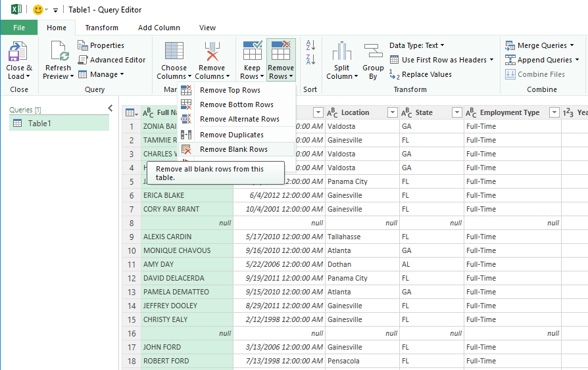Expand the Data Type: Text dropdown
Viewport: 588px width, 370px height.
pyautogui.click(x=416, y=45)
